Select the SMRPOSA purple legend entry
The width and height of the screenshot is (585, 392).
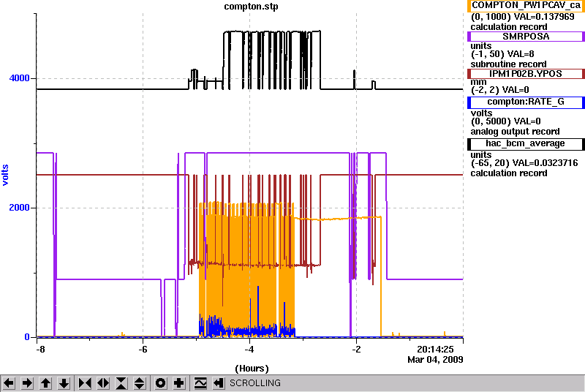click(526, 37)
